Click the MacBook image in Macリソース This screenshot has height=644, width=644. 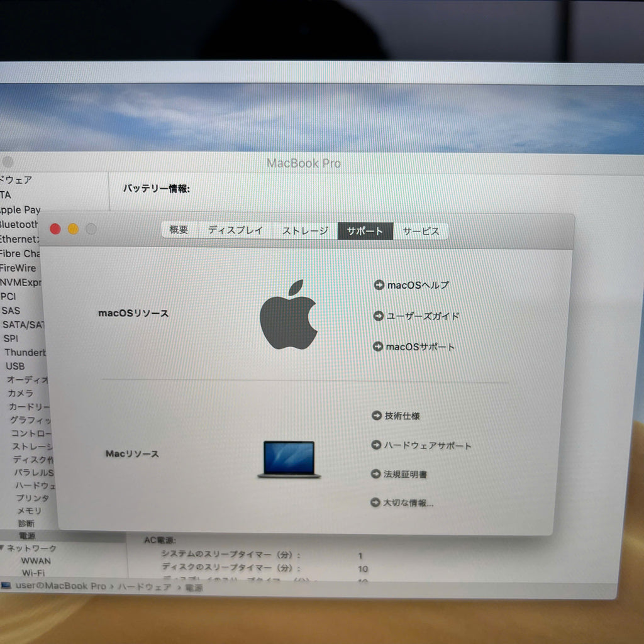pos(289,459)
